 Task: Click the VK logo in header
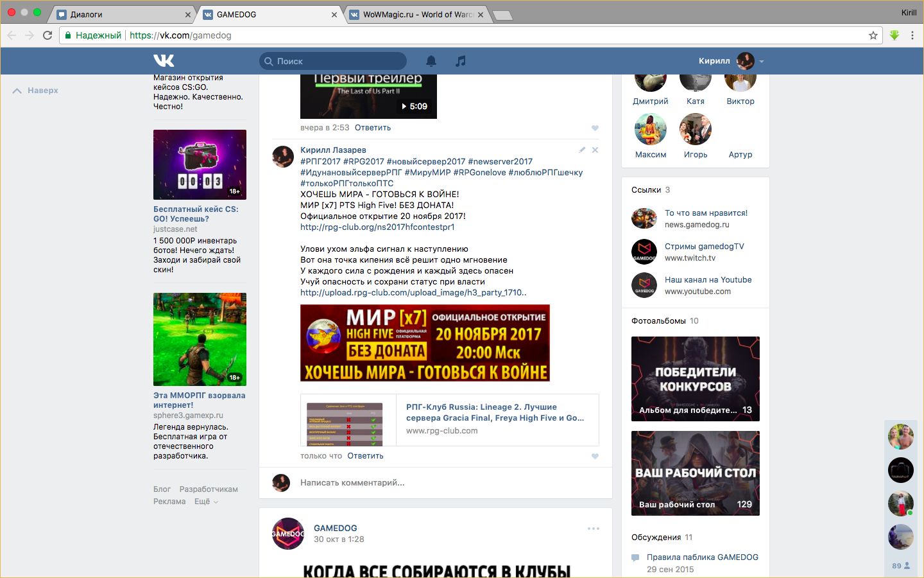pyautogui.click(x=164, y=61)
